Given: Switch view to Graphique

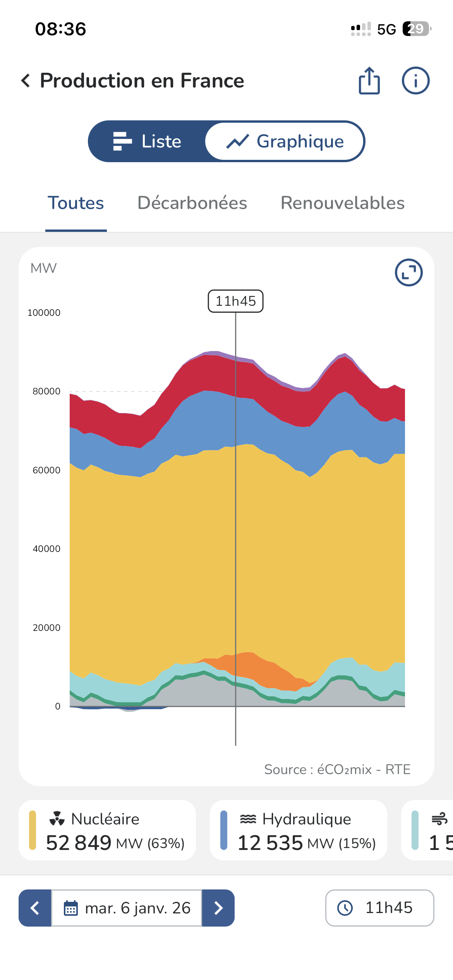Looking at the screenshot, I should pos(285,141).
